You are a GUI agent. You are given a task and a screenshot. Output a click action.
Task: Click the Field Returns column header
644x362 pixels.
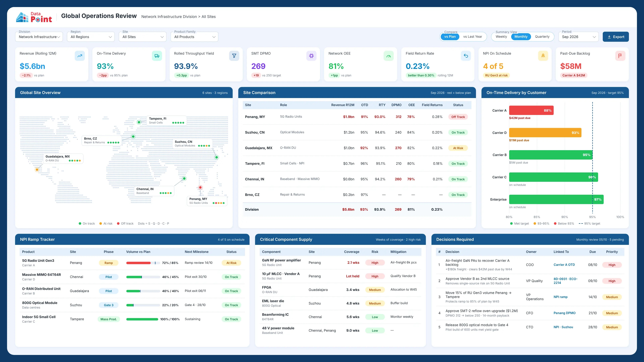coord(432,105)
